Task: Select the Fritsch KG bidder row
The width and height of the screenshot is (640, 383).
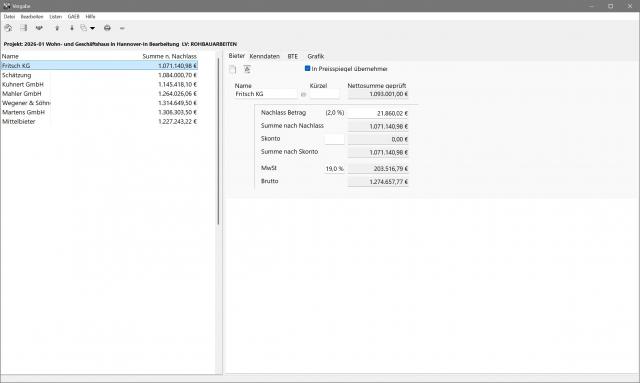Action: click(x=99, y=66)
